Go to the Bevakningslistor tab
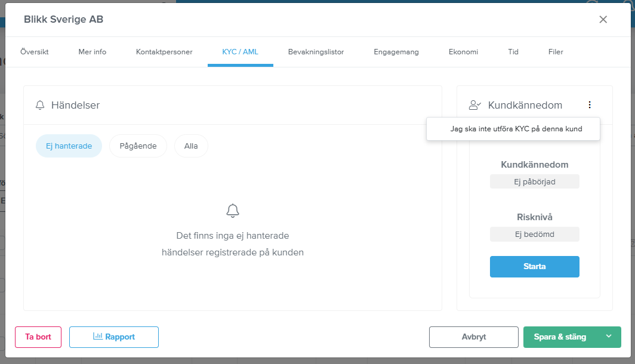635x364 pixels. coord(316,52)
